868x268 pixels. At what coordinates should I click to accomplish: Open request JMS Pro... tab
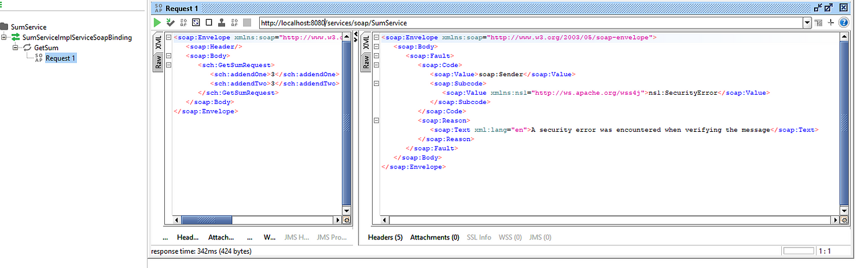pyautogui.click(x=332, y=237)
